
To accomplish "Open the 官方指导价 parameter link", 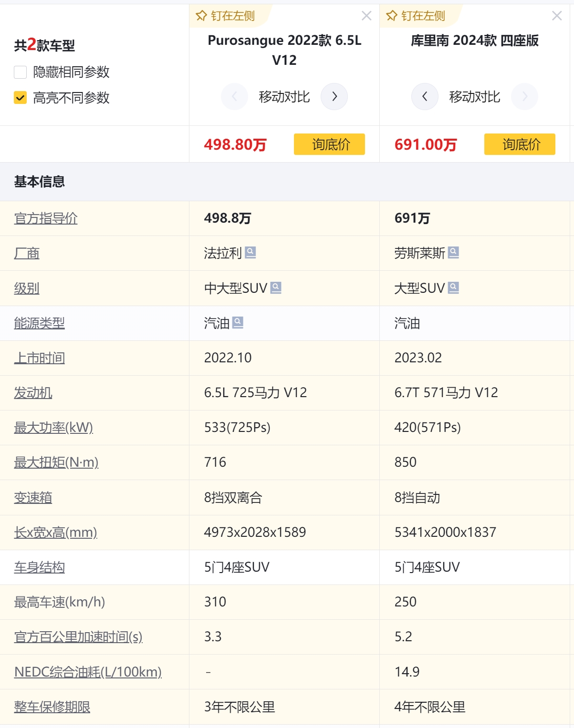I will (x=46, y=218).
